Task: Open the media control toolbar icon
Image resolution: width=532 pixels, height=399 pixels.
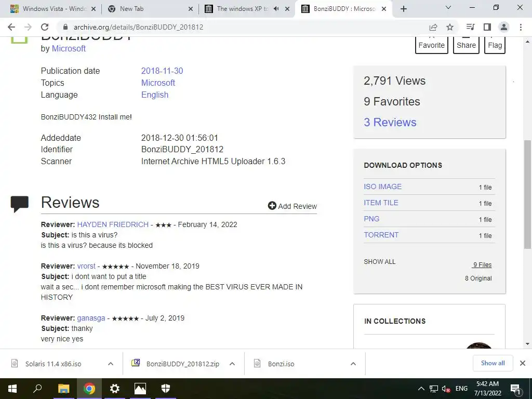Action: tap(471, 27)
